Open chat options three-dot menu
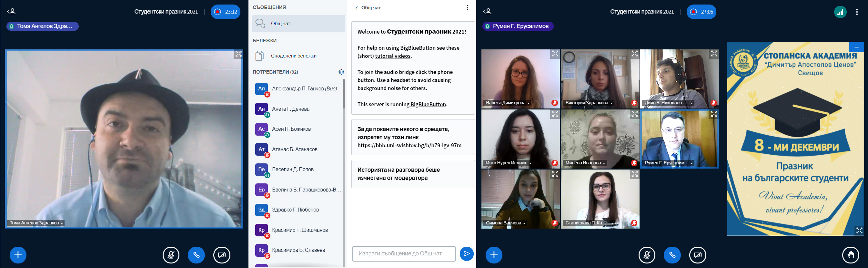 tap(467, 8)
